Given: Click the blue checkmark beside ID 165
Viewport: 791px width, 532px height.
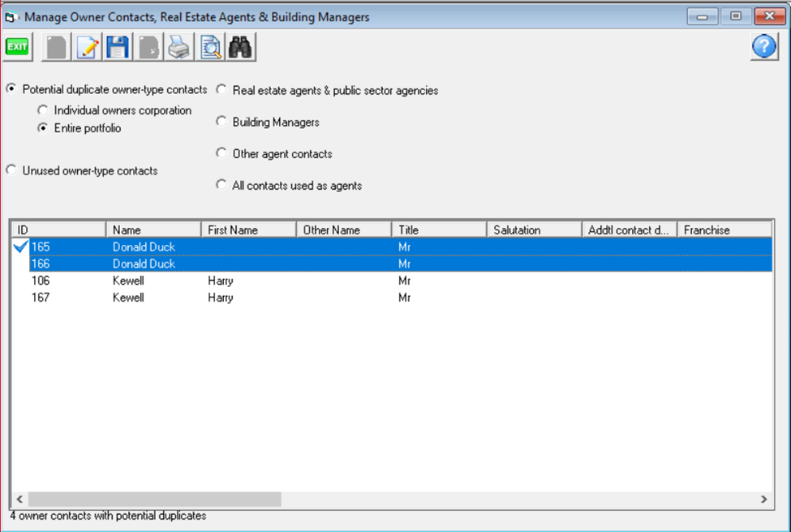Looking at the screenshot, I should [x=20, y=247].
